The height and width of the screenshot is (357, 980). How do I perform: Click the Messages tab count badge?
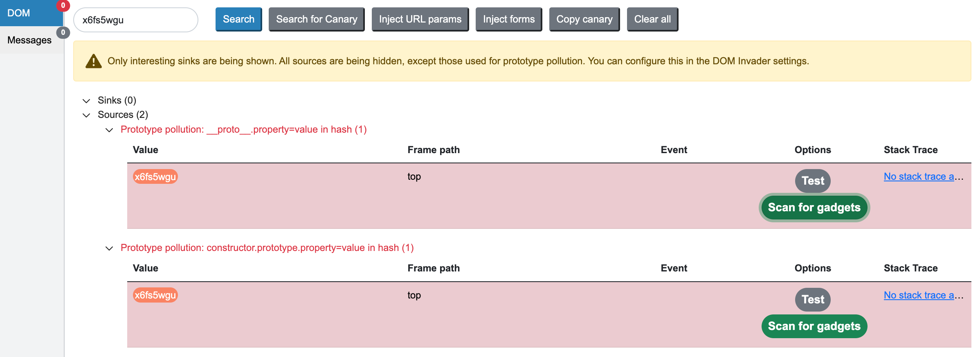tap(63, 32)
